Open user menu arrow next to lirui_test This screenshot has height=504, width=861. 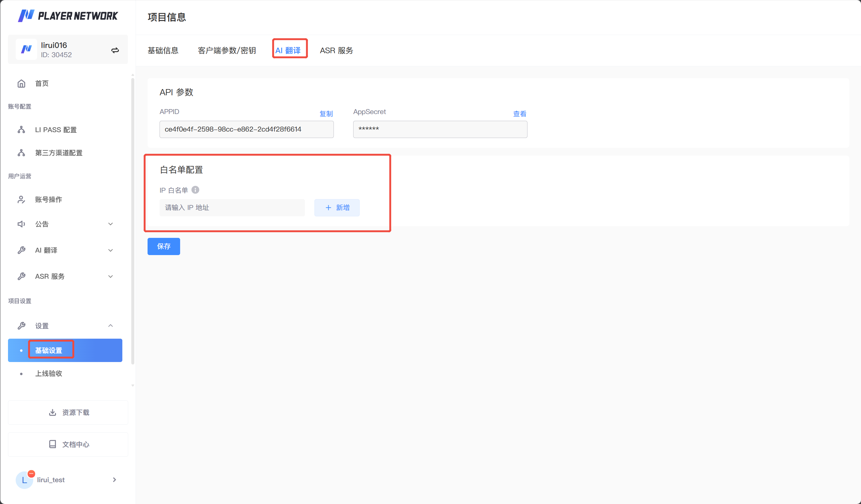[x=114, y=480]
